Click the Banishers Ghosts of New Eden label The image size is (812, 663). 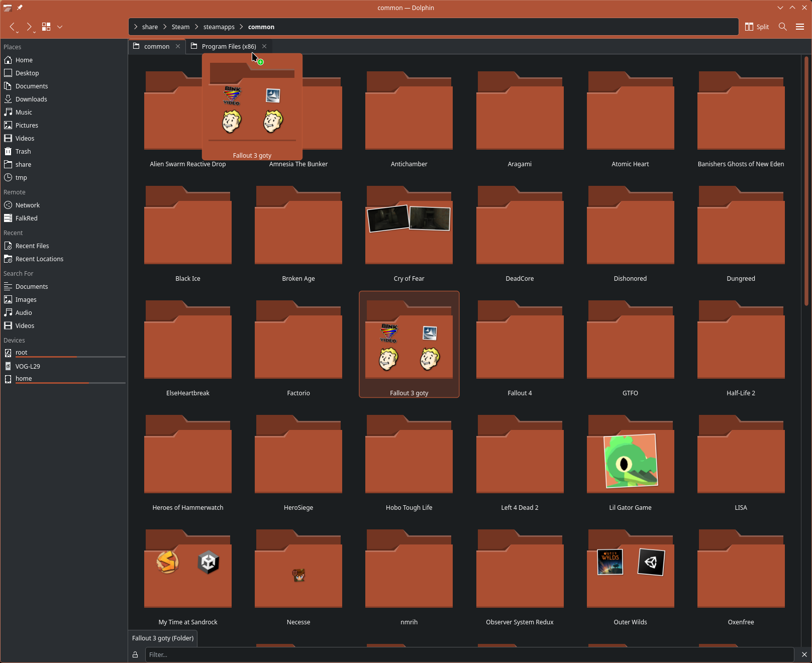[x=741, y=164]
